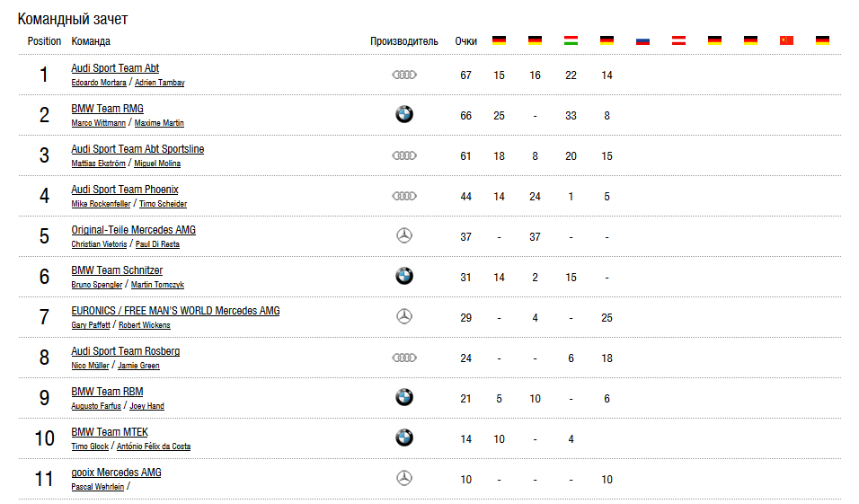This screenshot has height=504, width=859.
Task: Open driver Jamie Green's link
Action: (x=138, y=366)
